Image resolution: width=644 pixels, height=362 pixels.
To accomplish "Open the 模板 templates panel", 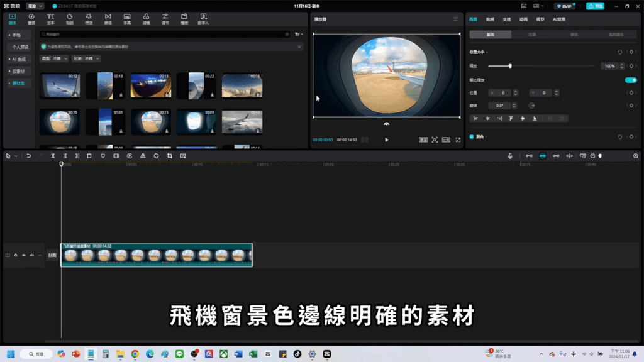I will coord(184,19).
